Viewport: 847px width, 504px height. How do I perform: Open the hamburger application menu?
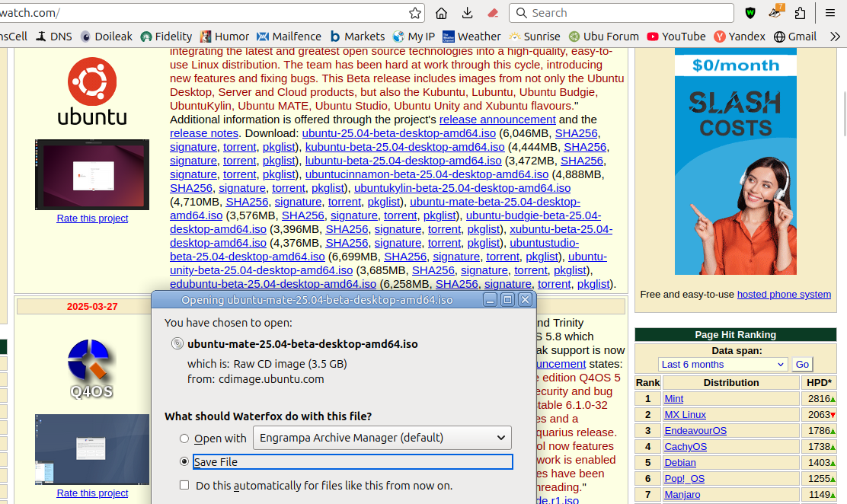pos(830,13)
